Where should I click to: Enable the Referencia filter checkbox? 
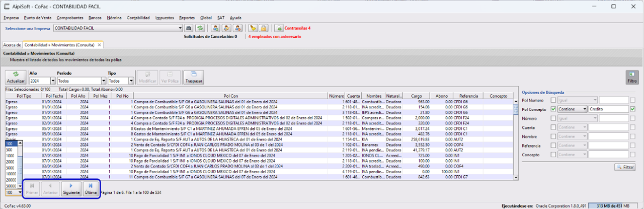[x=553, y=145]
